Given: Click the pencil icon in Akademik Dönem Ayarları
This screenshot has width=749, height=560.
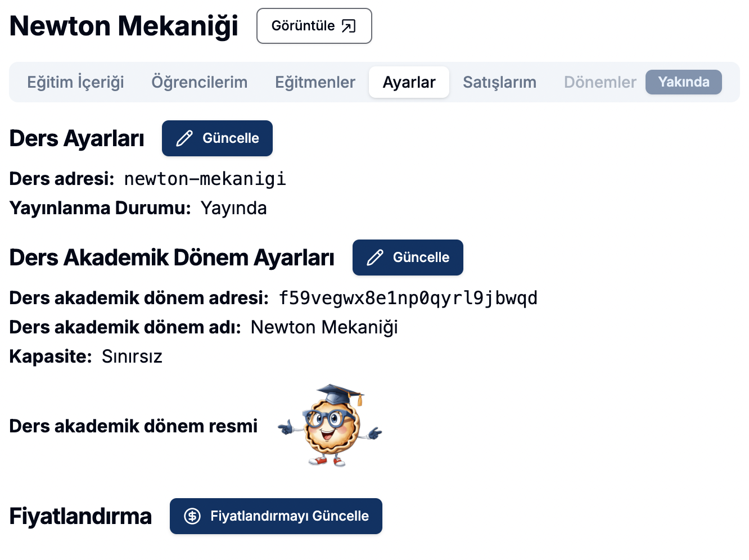Looking at the screenshot, I should pos(375,258).
